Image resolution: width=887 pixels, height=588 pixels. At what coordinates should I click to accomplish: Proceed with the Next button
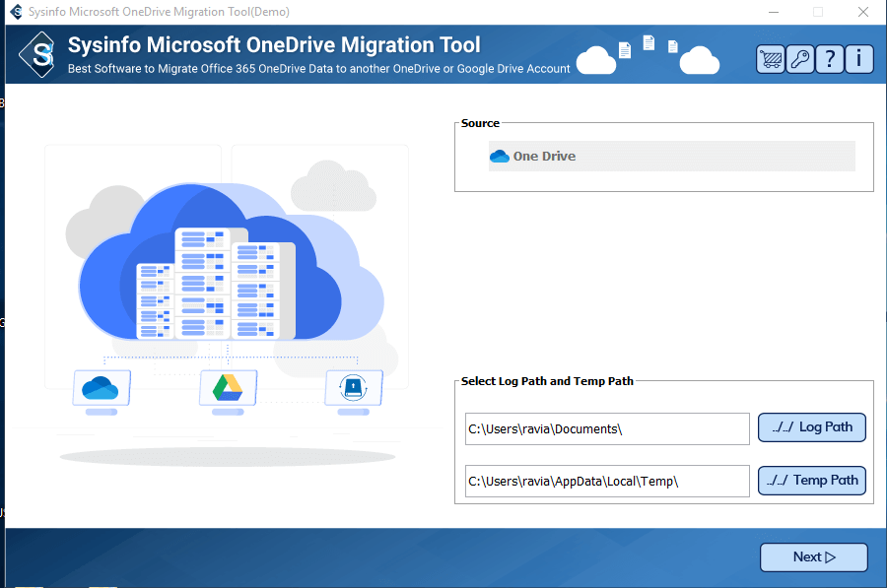[813, 557]
